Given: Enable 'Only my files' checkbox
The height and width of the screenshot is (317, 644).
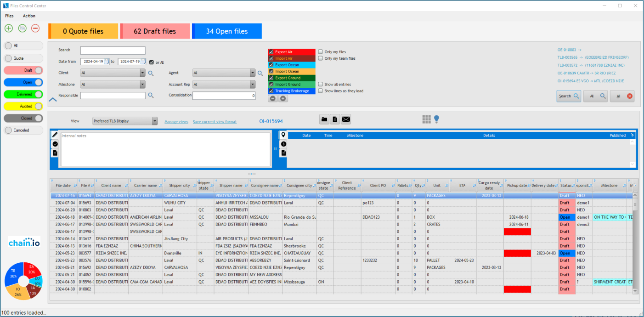Looking at the screenshot, I should tap(321, 52).
